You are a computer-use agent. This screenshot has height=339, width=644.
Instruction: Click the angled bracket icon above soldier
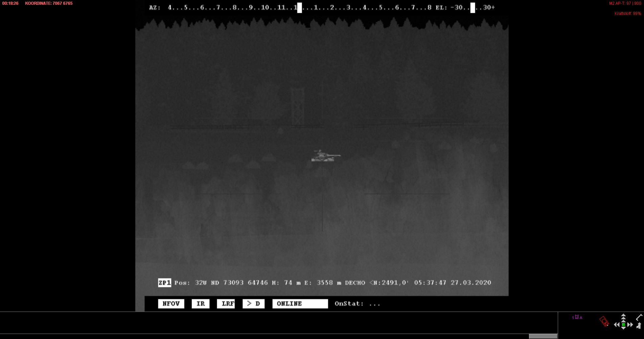(x=639, y=317)
